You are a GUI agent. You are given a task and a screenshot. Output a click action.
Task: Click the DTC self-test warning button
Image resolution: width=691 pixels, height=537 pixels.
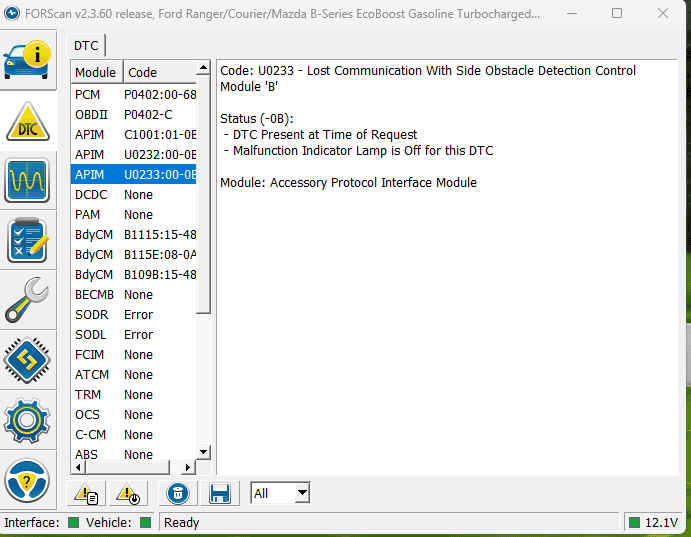tap(128, 493)
